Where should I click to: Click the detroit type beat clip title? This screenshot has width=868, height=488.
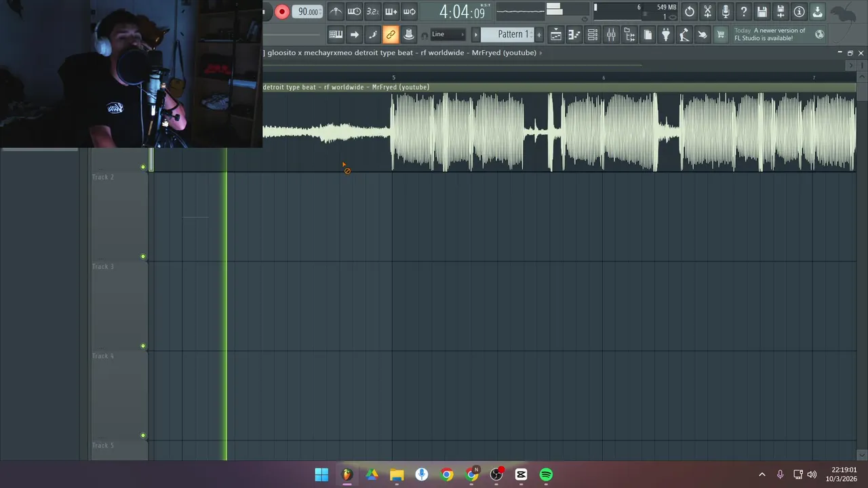[x=346, y=87]
